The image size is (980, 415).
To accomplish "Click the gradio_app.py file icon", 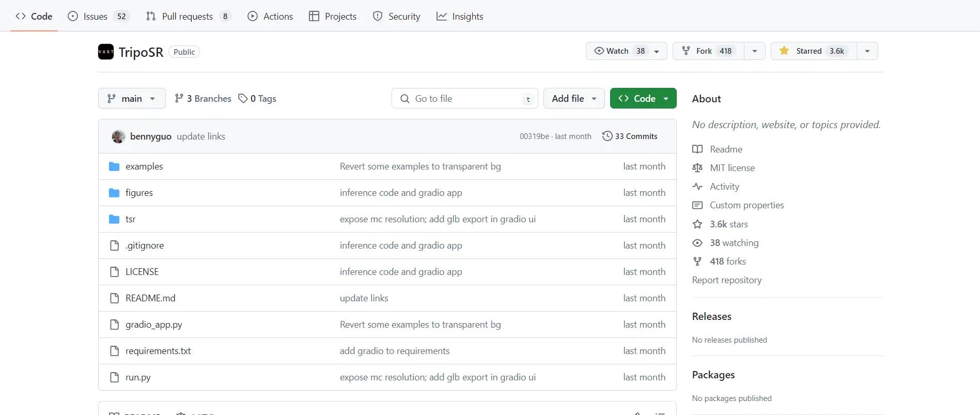I will 115,325.
